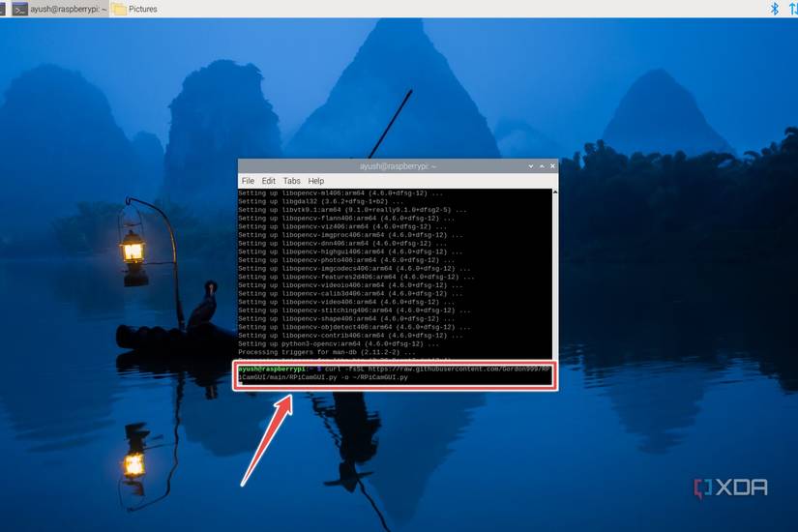The height and width of the screenshot is (532, 798).
Task: Click the line 'Setting up libopencv-contrib406:arm64'
Action: (351, 336)
